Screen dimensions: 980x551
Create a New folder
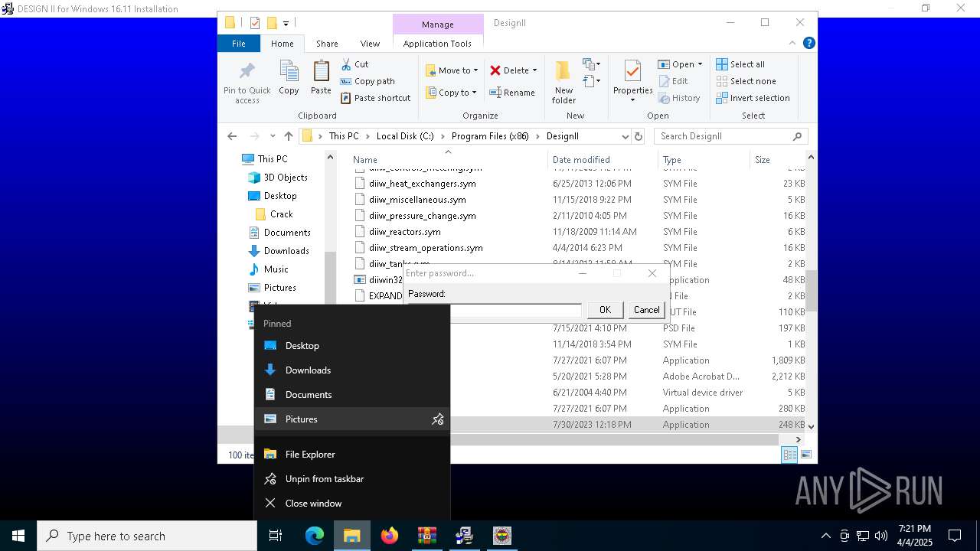(x=563, y=83)
